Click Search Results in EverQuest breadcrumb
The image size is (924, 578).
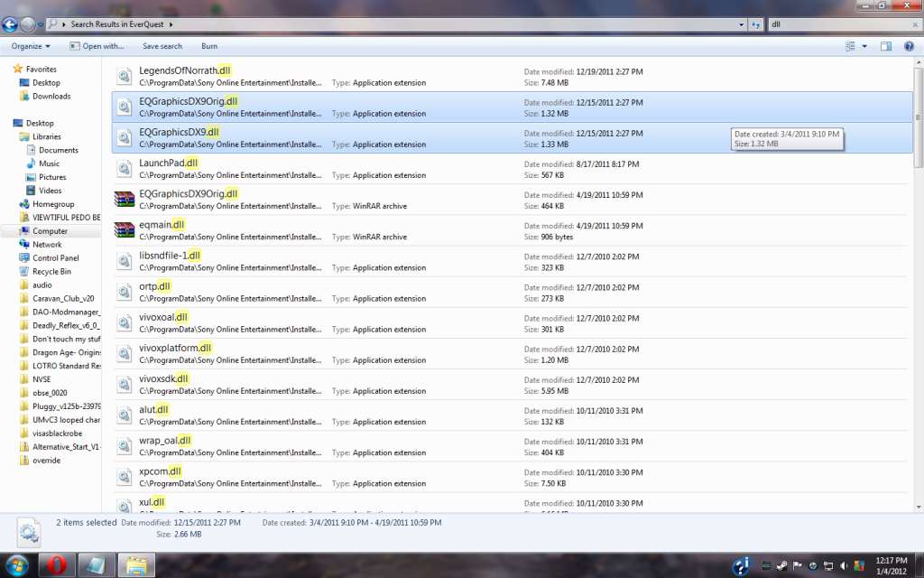pos(119,24)
